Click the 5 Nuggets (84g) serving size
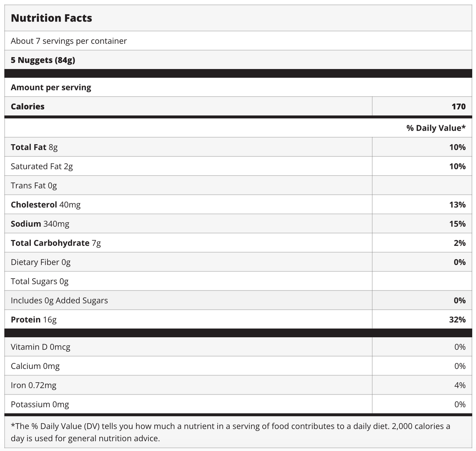476x451 pixels. click(43, 60)
